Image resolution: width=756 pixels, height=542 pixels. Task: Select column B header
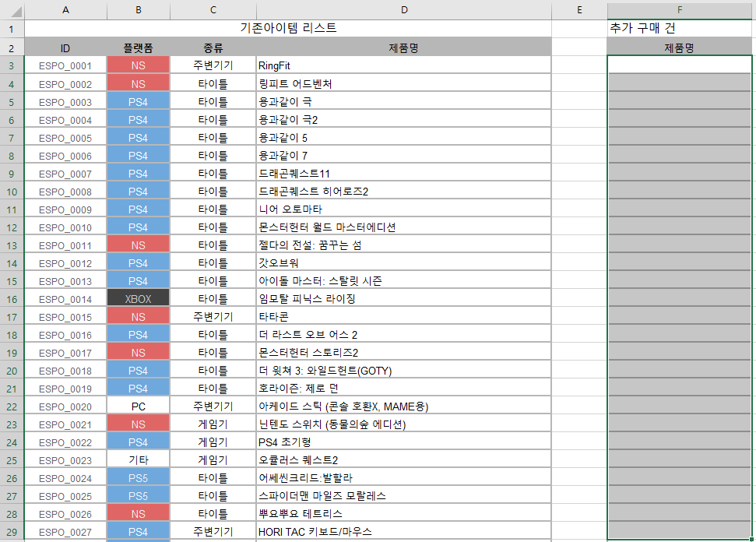coord(139,9)
